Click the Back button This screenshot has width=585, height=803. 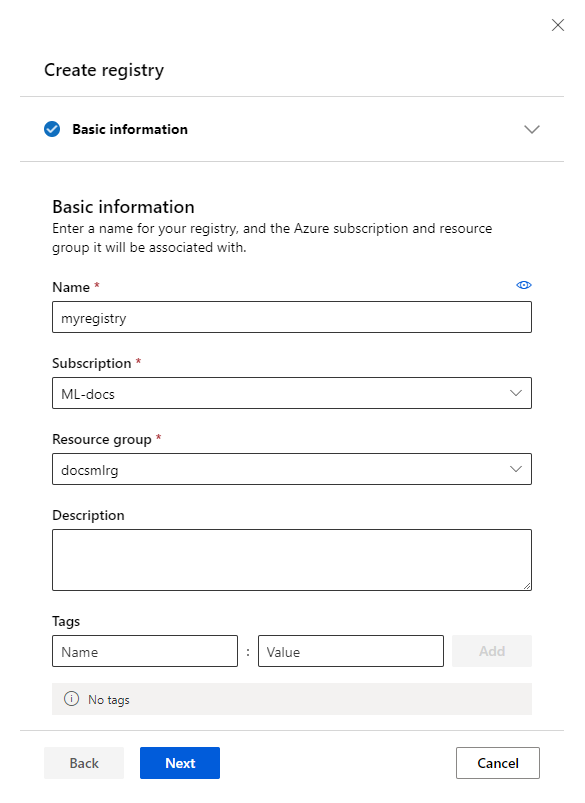pyautogui.click(x=84, y=763)
